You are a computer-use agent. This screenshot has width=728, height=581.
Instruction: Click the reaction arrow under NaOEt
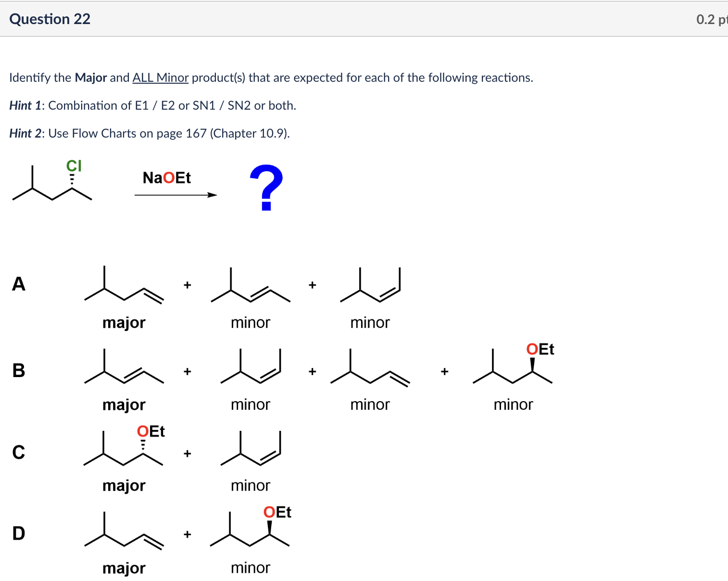coord(175,195)
